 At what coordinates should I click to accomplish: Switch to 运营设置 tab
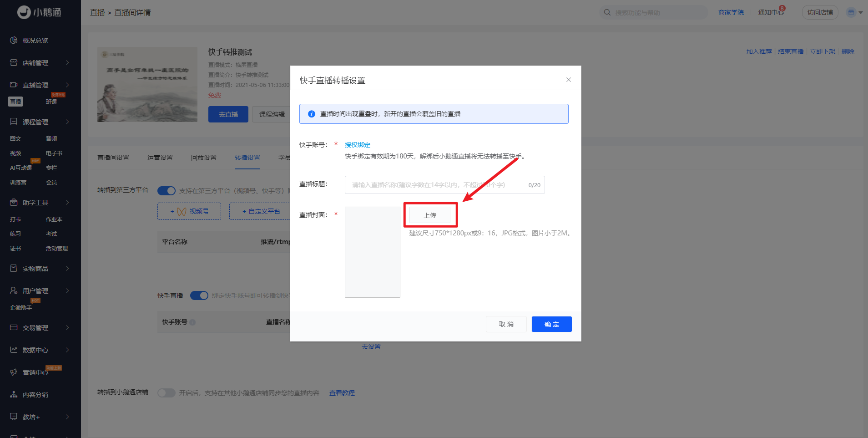(x=160, y=158)
